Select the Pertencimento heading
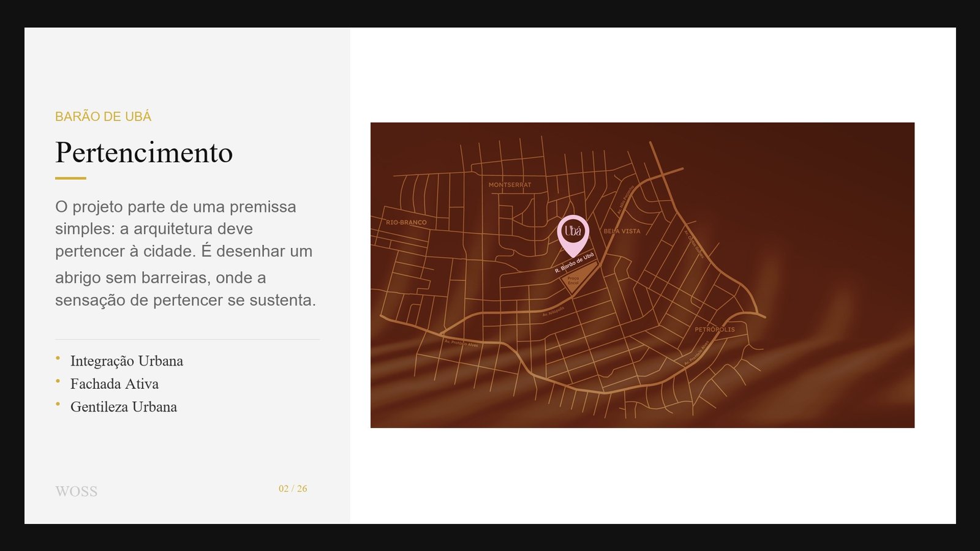The image size is (980, 551). click(144, 152)
